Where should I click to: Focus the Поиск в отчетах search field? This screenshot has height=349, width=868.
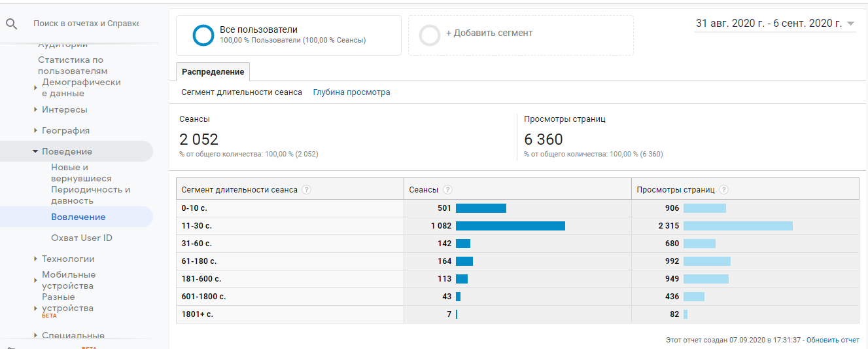(86, 24)
